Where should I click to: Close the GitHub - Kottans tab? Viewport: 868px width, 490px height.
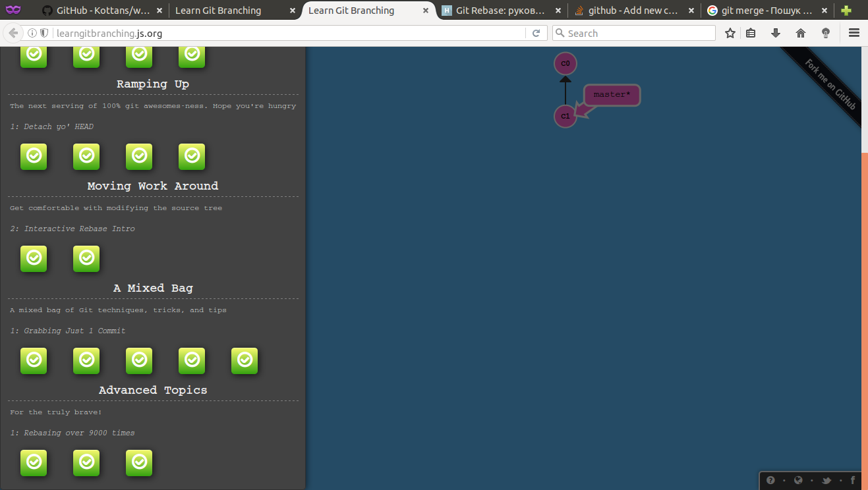click(x=159, y=11)
